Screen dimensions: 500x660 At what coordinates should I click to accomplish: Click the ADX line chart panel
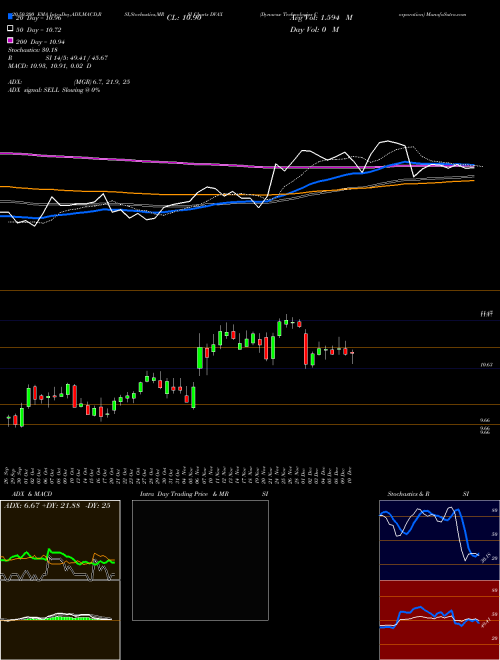60,540
